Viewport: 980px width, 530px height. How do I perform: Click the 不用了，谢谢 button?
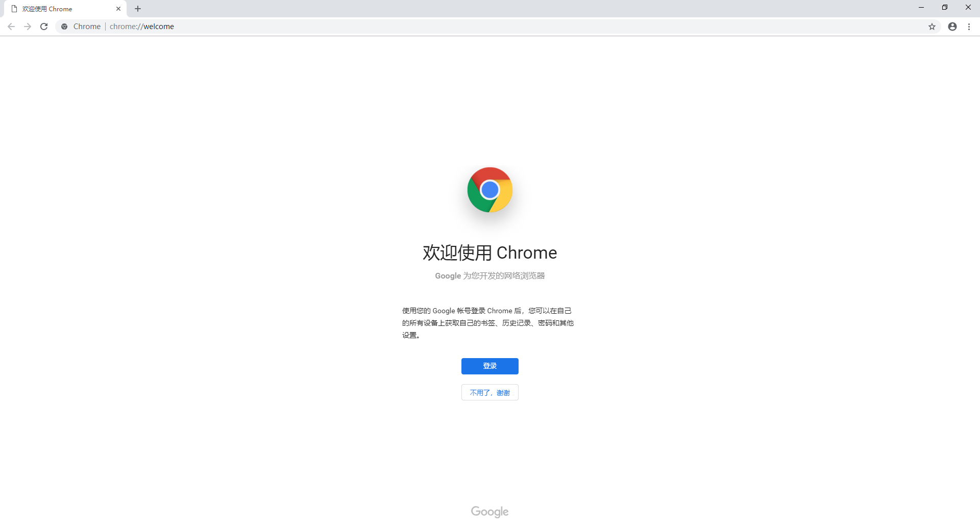pyautogui.click(x=490, y=392)
